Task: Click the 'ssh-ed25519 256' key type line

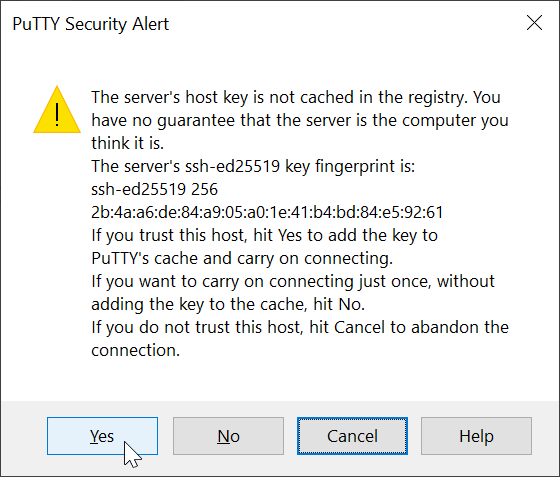Action: [x=154, y=189]
